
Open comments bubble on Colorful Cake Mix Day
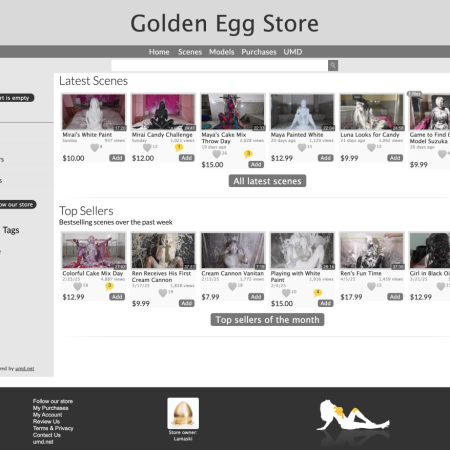coord(109,286)
